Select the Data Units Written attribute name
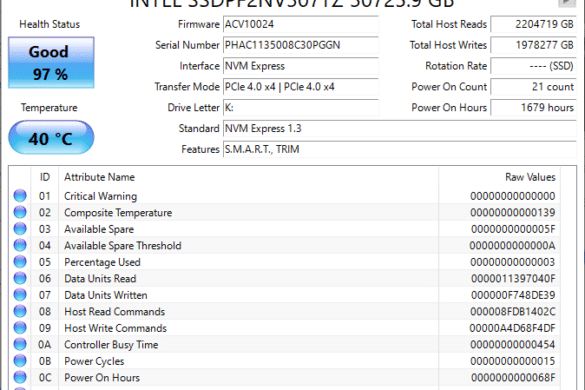This screenshot has width=585, height=390. coord(106,295)
